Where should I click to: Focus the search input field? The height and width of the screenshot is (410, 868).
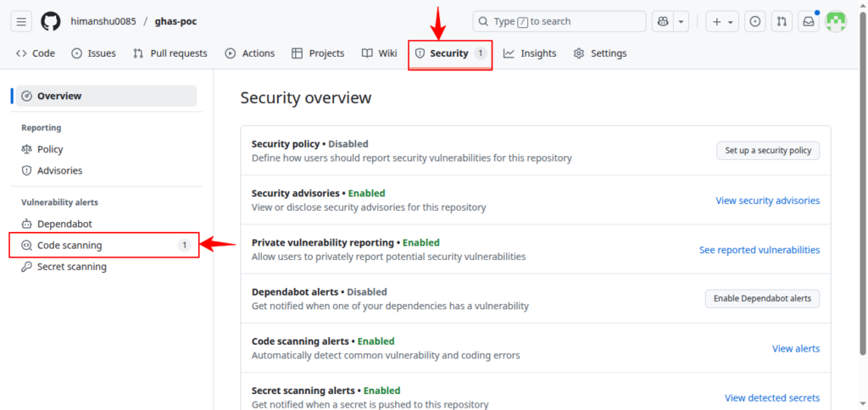559,21
